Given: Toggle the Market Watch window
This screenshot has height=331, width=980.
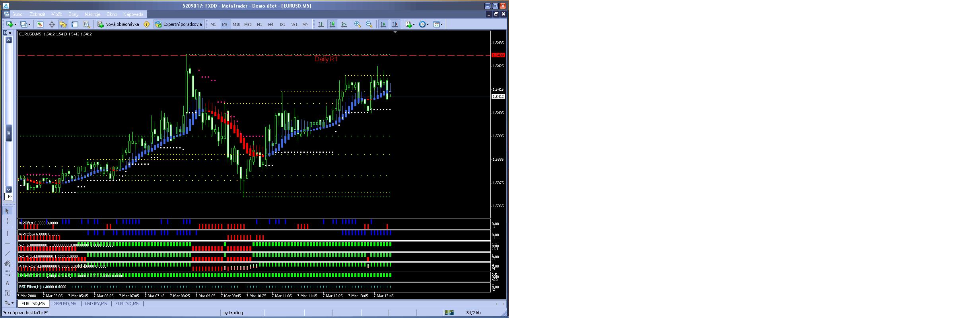Looking at the screenshot, I should [x=40, y=24].
